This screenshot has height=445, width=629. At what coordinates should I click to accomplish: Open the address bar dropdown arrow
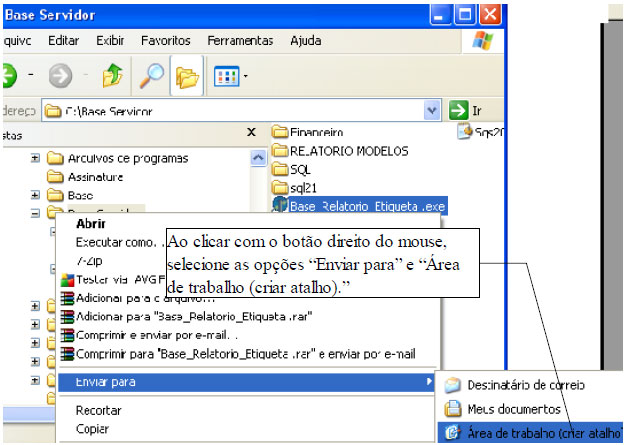(x=432, y=110)
